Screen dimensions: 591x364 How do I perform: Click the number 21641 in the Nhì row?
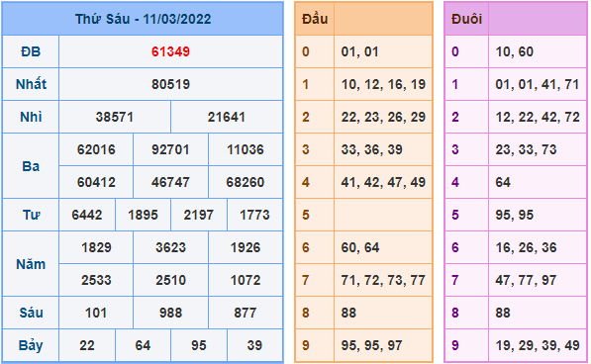(x=227, y=117)
